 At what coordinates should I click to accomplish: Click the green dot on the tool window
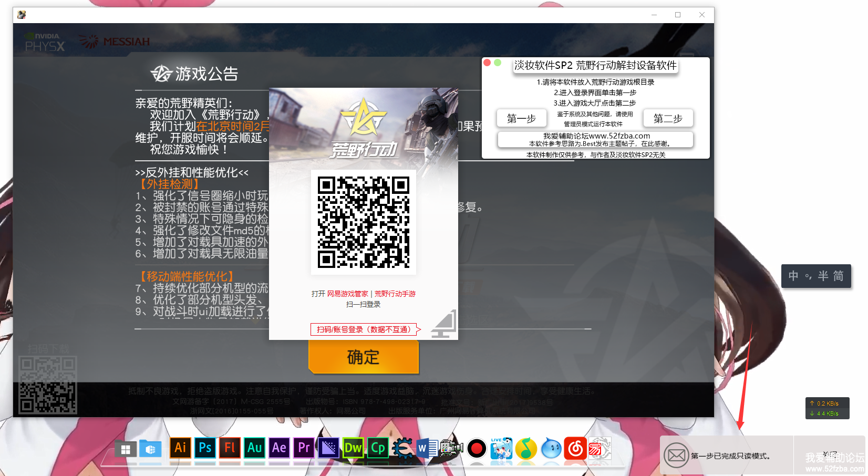pos(498,63)
